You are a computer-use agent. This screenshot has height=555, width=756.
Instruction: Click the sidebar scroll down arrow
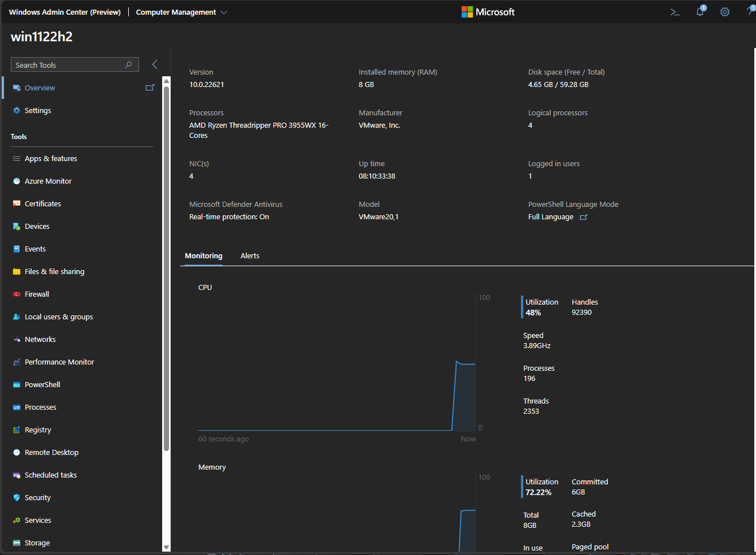pos(166,547)
